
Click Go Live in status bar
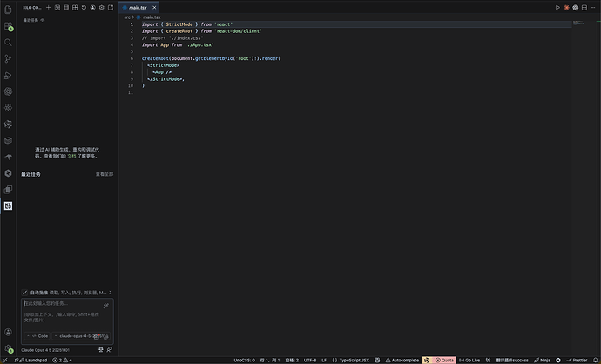(x=469, y=360)
